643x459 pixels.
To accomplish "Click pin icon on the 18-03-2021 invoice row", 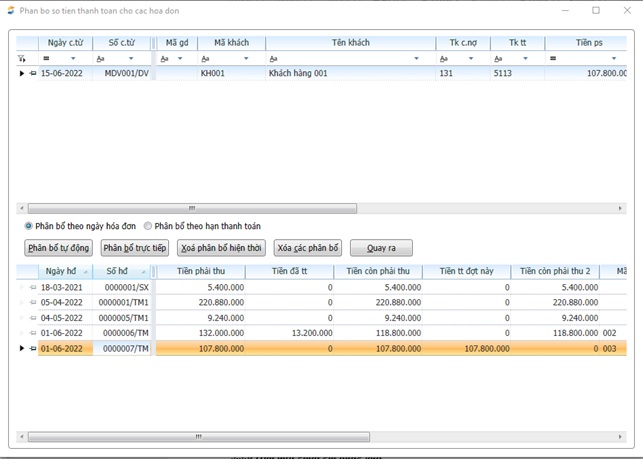I will tap(33, 288).
